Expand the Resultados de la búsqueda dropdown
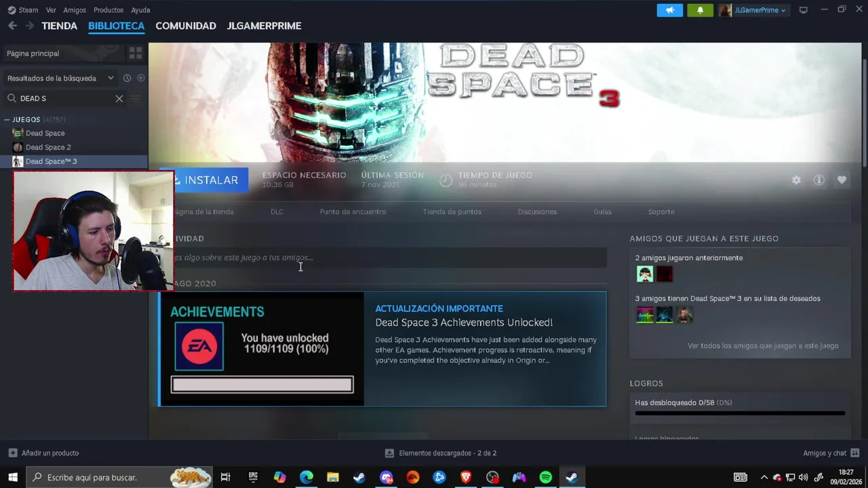Viewport: 868px width, 488px height. tap(60, 78)
